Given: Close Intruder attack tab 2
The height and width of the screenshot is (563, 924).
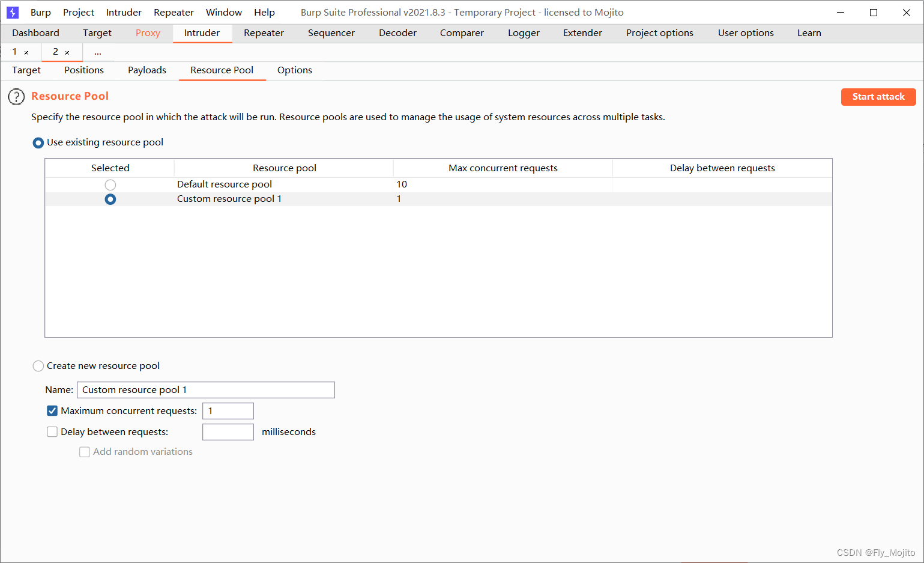Looking at the screenshot, I should [67, 53].
